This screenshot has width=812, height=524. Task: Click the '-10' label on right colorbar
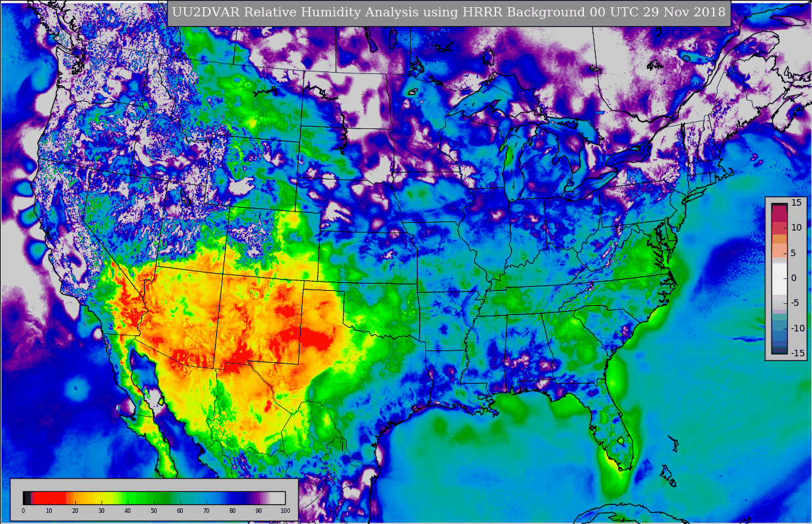(x=797, y=329)
